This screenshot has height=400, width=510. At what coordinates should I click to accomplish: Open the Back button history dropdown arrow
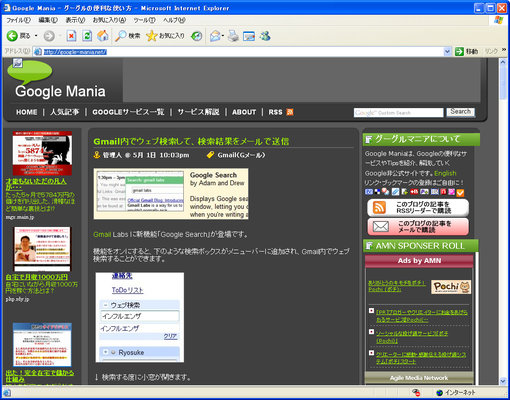tap(36, 36)
